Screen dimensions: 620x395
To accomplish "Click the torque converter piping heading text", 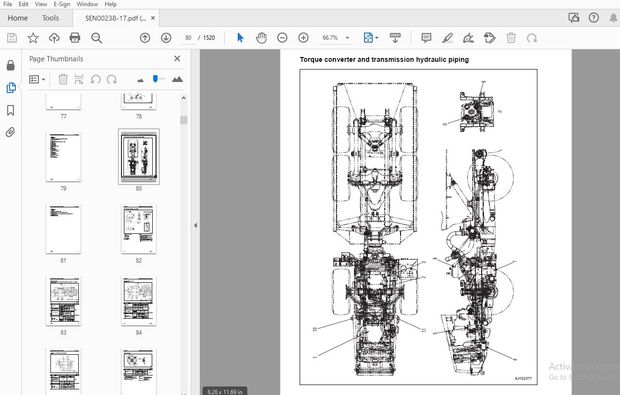I will [x=384, y=60].
